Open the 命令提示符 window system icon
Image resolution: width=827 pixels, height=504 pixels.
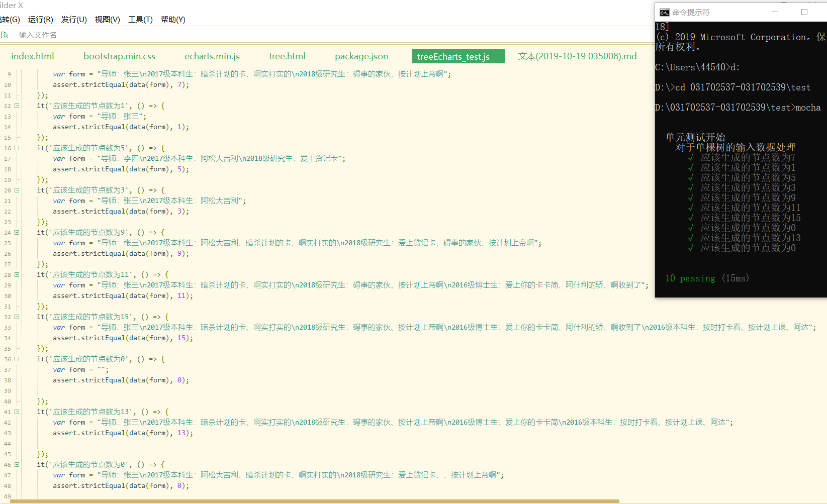[664, 12]
